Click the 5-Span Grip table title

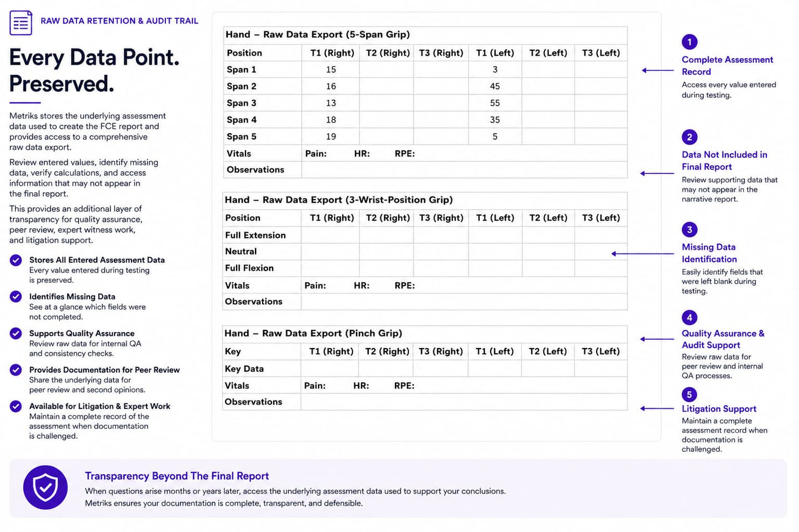(318, 34)
